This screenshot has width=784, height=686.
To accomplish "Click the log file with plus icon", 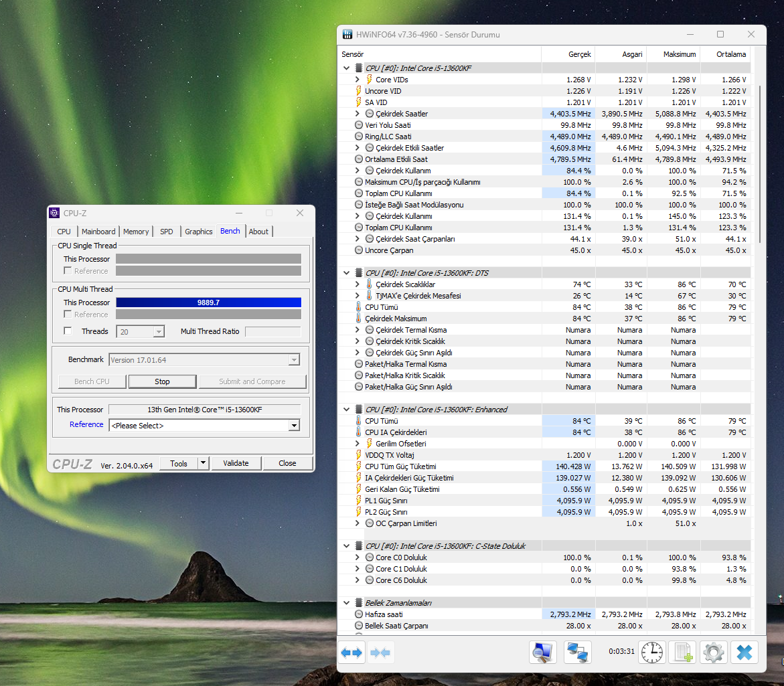I will click(x=683, y=653).
